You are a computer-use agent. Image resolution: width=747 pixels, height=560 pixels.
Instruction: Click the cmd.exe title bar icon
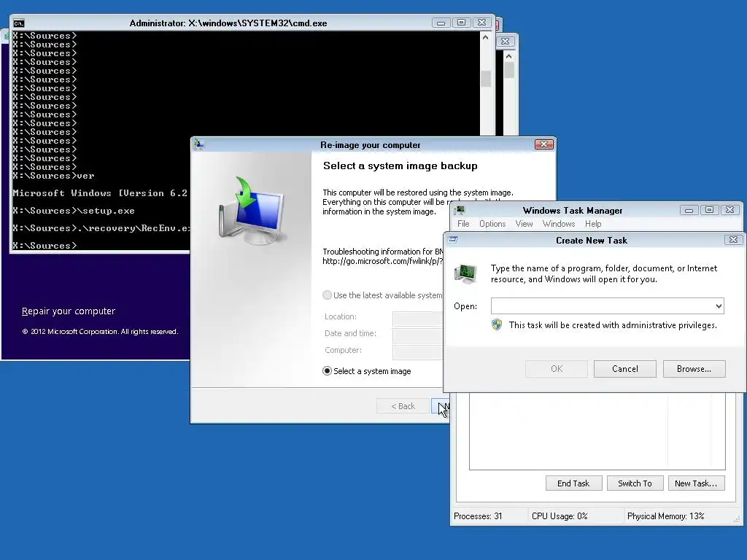pos(18,23)
